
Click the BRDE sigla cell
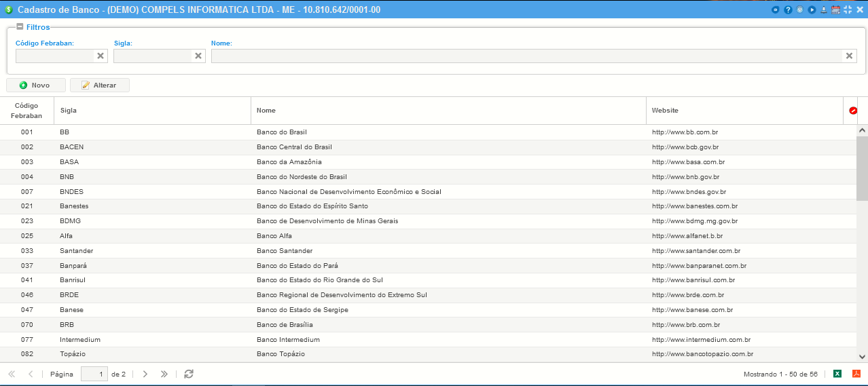point(153,295)
